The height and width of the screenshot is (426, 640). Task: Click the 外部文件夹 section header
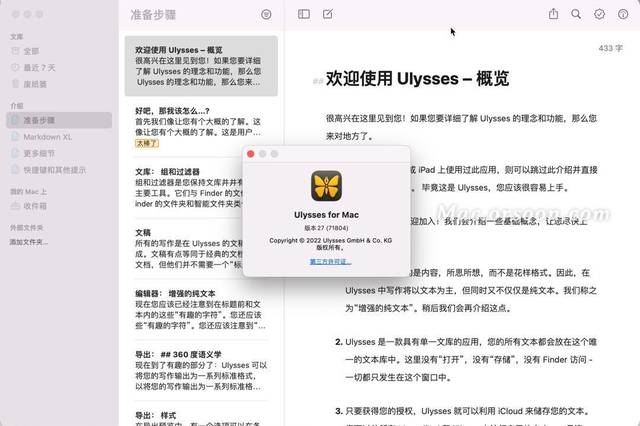pos(27,227)
